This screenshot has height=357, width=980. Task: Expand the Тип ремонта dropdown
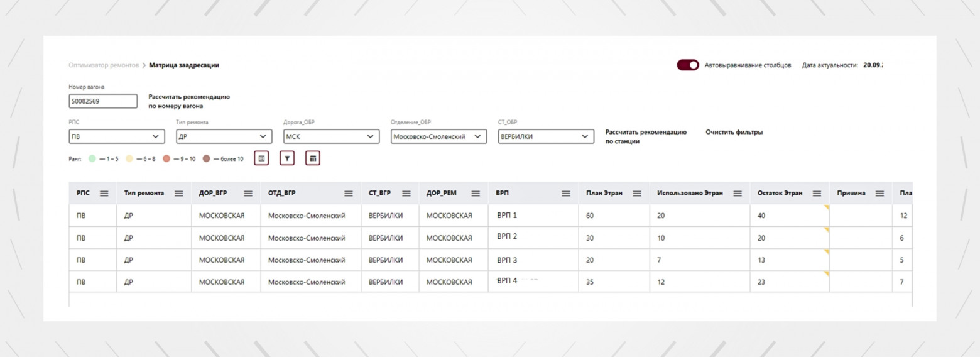(224, 136)
